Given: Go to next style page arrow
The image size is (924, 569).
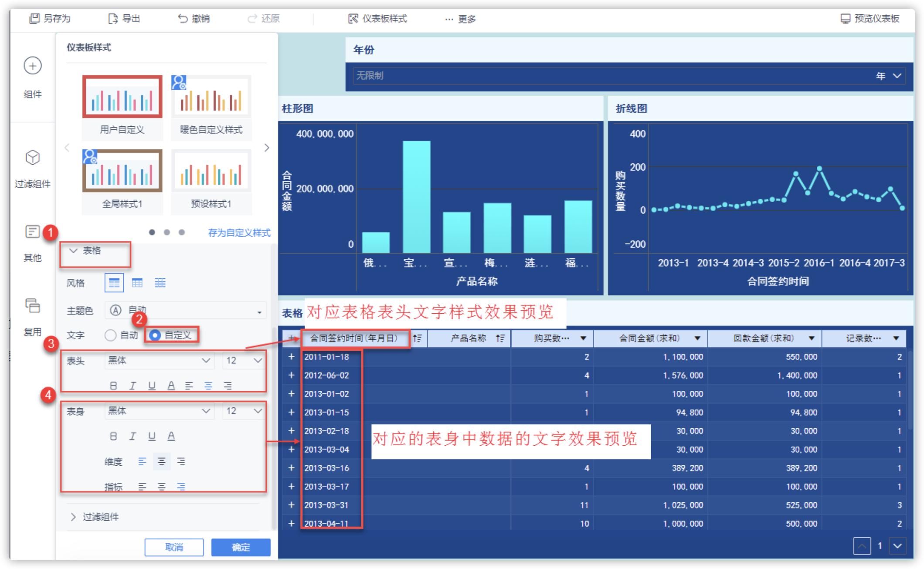Looking at the screenshot, I should tap(267, 148).
